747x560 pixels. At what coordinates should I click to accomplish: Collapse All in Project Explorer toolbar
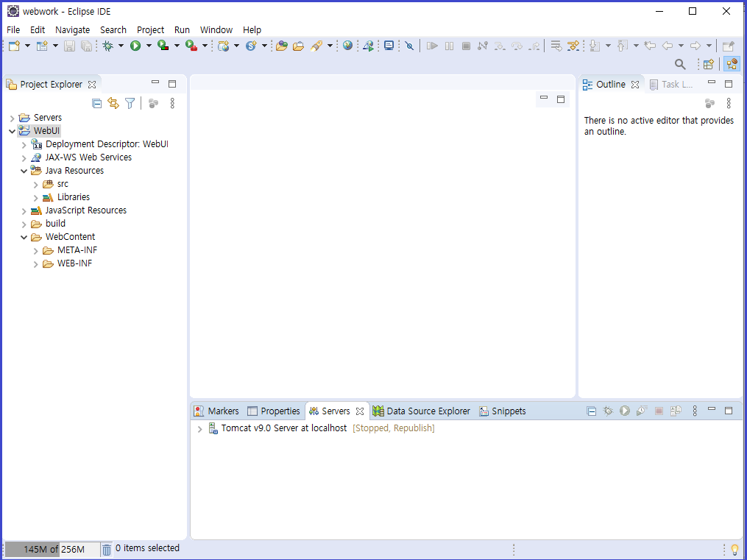pyautogui.click(x=96, y=103)
